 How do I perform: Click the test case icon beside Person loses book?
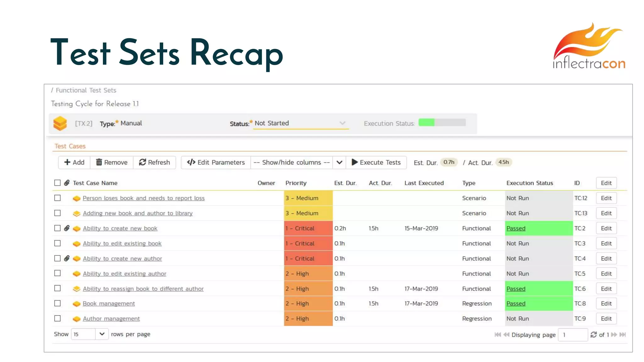coord(76,198)
